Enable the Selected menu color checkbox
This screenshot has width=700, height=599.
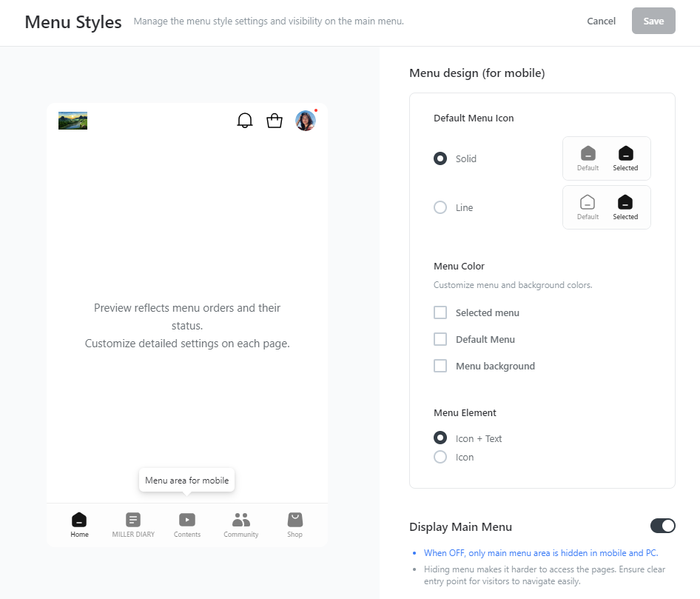click(x=440, y=313)
